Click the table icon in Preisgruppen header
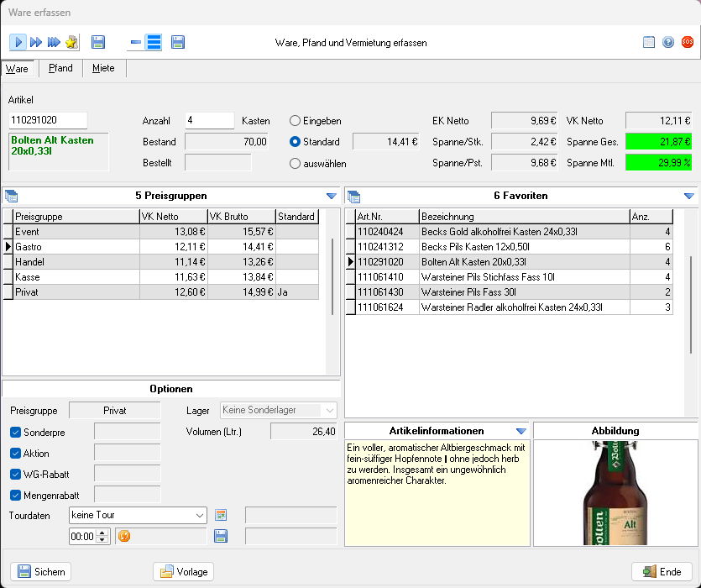Image resolution: width=701 pixels, height=588 pixels. (x=11, y=196)
